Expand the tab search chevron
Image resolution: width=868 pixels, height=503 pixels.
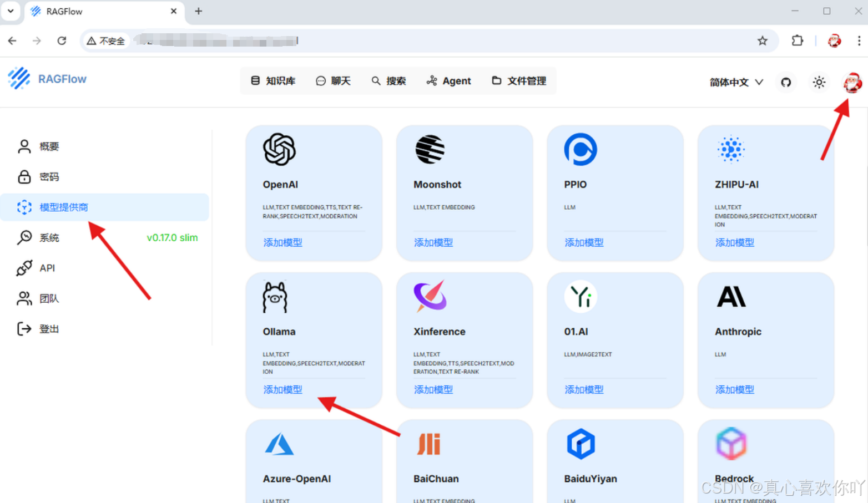(11, 11)
